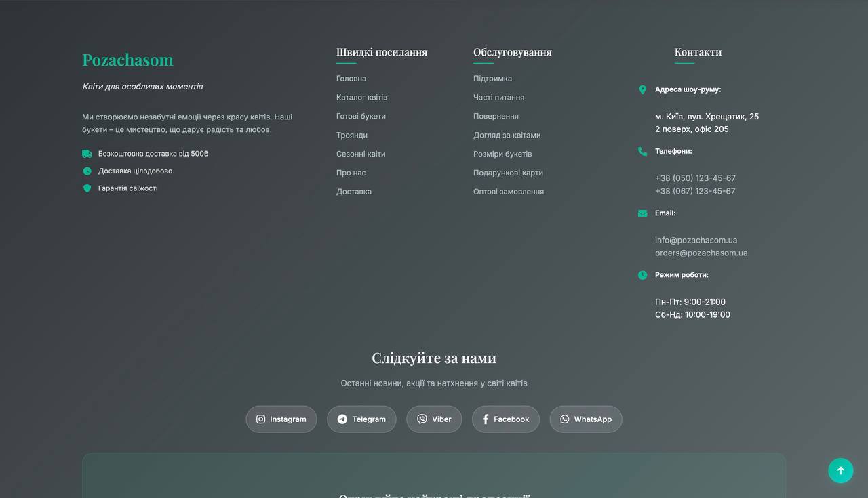Open Часті питання link
This screenshot has width=868, height=498.
tap(498, 98)
